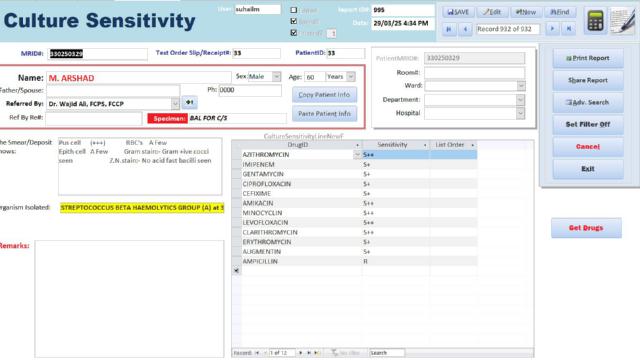Click the MRID# input field

point(98,54)
